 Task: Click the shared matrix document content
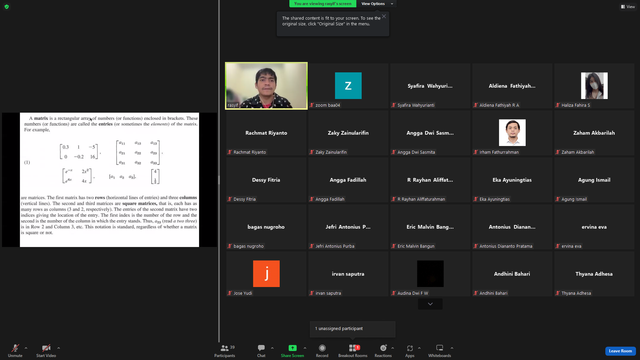pyautogui.click(x=109, y=180)
